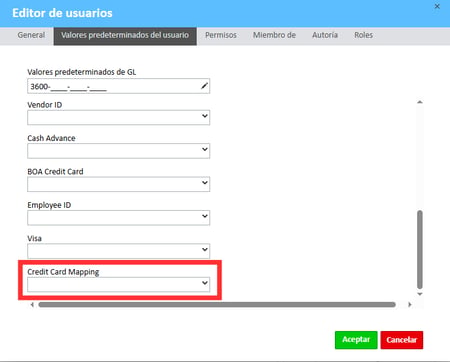
Task: Click the Editor de usuarios title text
Action: [62, 13]
